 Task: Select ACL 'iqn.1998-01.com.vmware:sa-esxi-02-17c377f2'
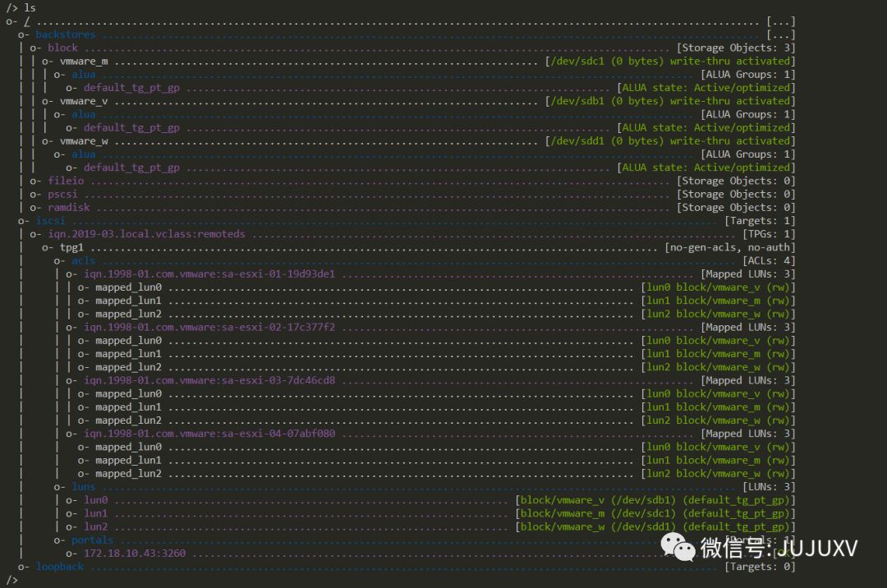coord(209,327)
